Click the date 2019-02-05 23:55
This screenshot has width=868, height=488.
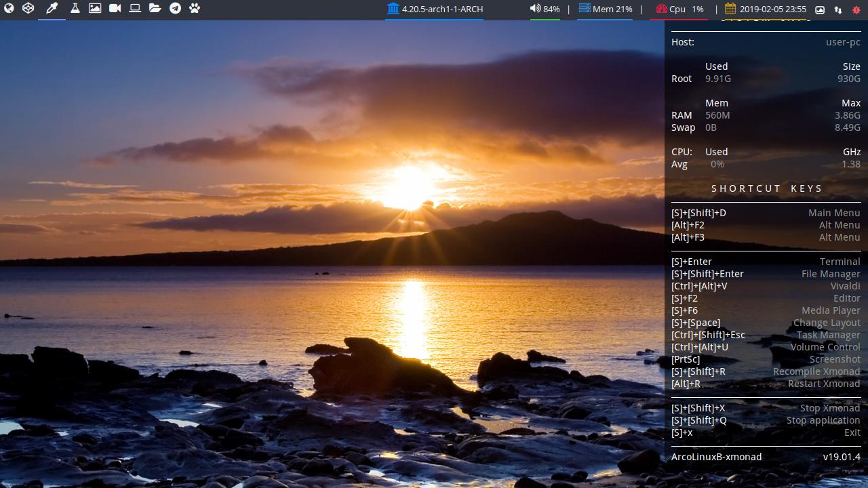773,9
